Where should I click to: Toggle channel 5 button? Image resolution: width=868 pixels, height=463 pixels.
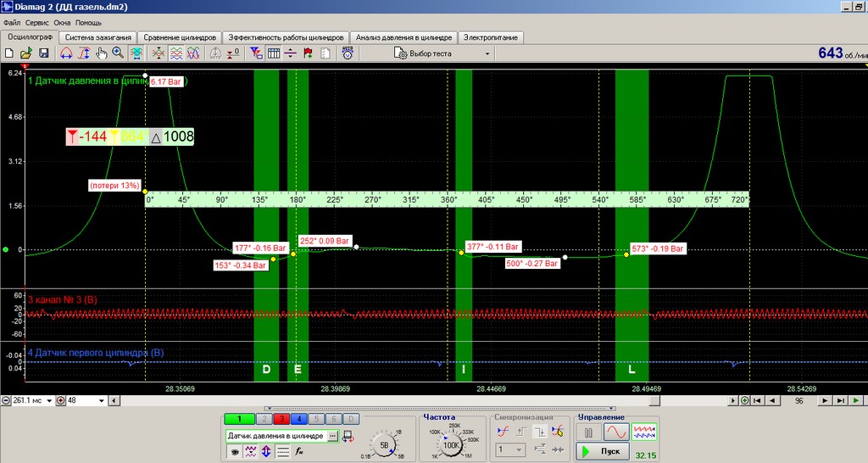tap(316, 419)
